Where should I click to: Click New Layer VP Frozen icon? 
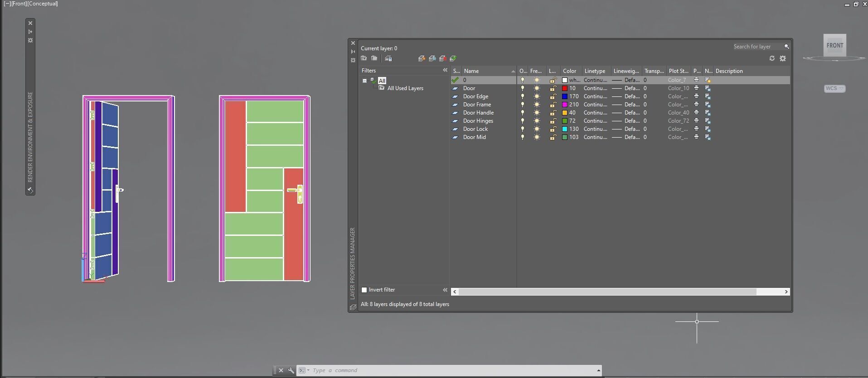tap(432, 58)
